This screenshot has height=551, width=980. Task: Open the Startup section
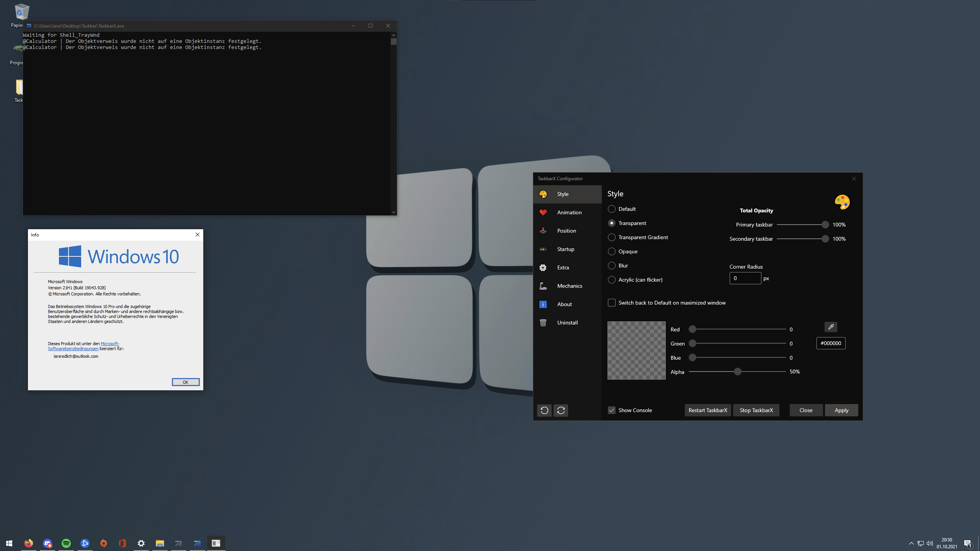pyautogui.click(x=566, y=249)
